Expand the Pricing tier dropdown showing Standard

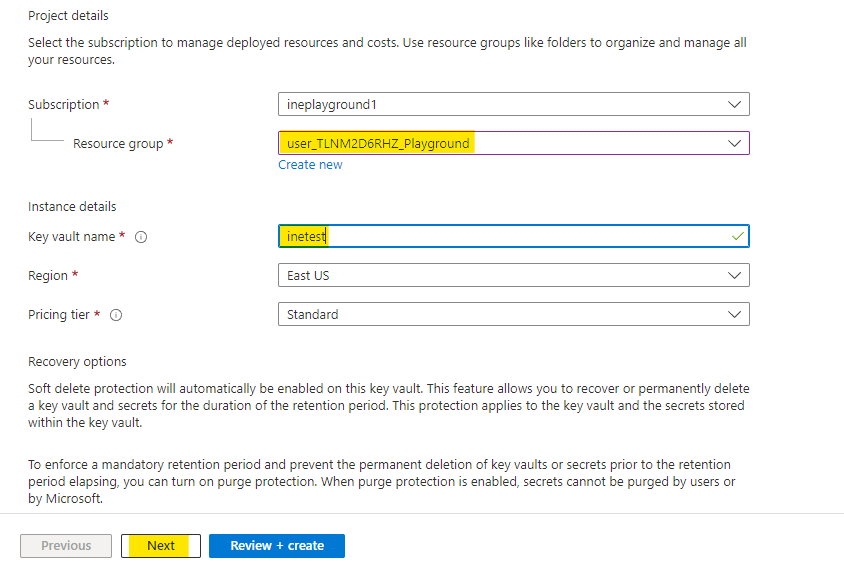pyautogui.click(x=513, y=314)
